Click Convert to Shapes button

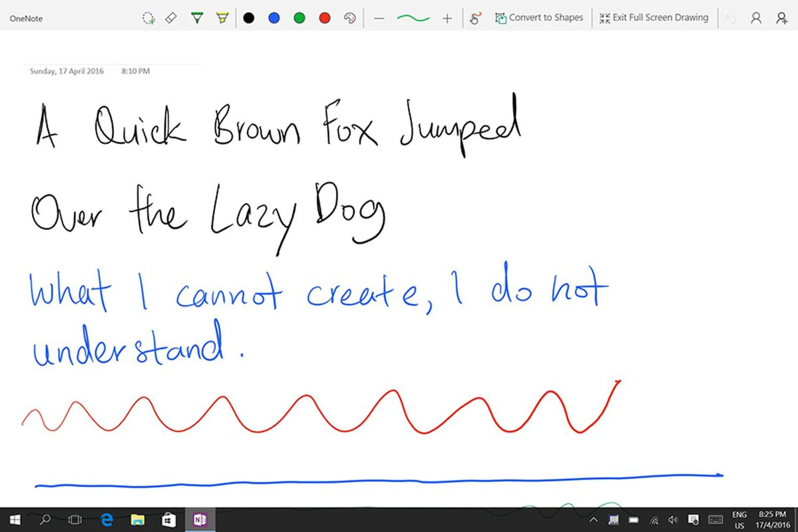tap(539, 18)
